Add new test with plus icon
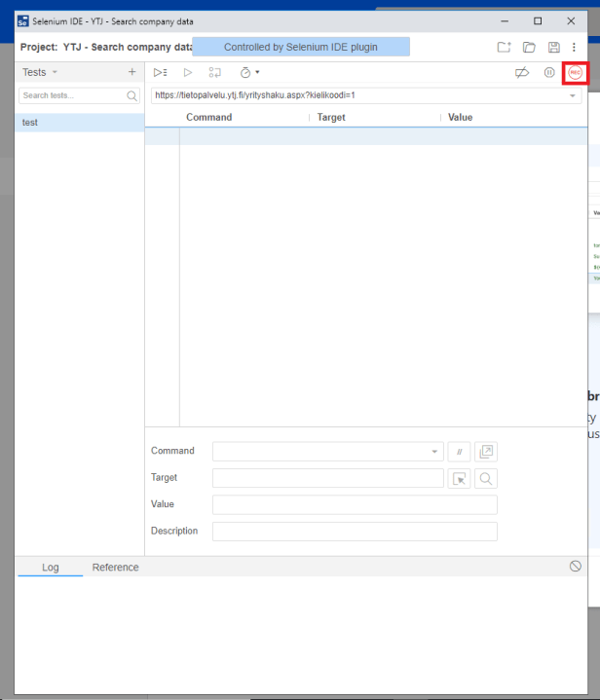Image resolution: width=600 pixels, height=700 pixels. [x=131, y=72]
